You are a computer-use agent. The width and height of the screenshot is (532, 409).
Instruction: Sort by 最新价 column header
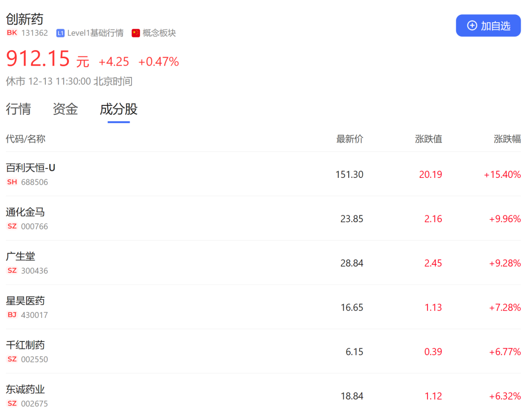(349, 139)
